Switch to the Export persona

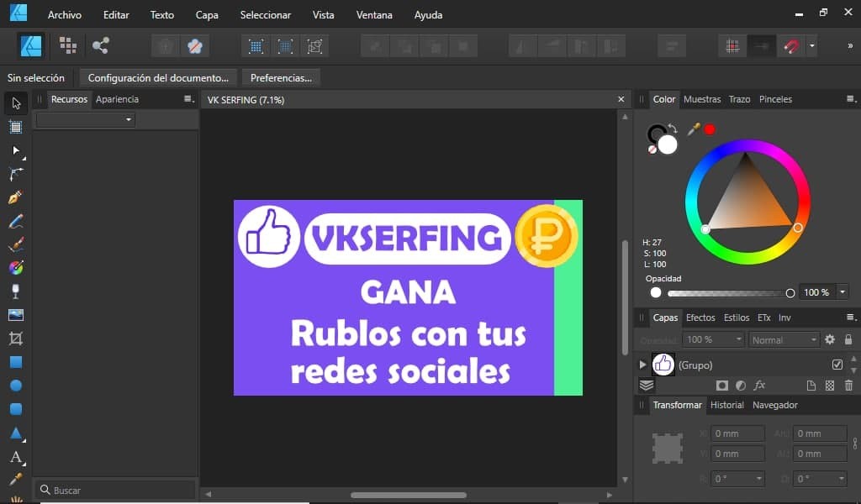tap(101, 45)
